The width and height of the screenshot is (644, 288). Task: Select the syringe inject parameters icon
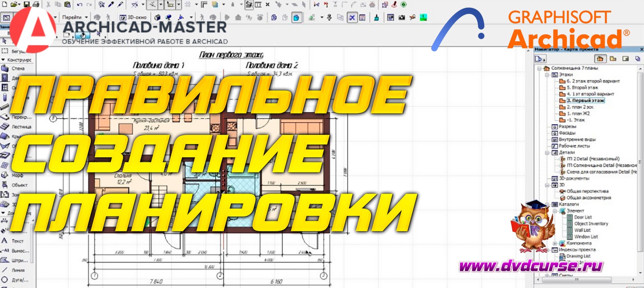pos(120,4)
